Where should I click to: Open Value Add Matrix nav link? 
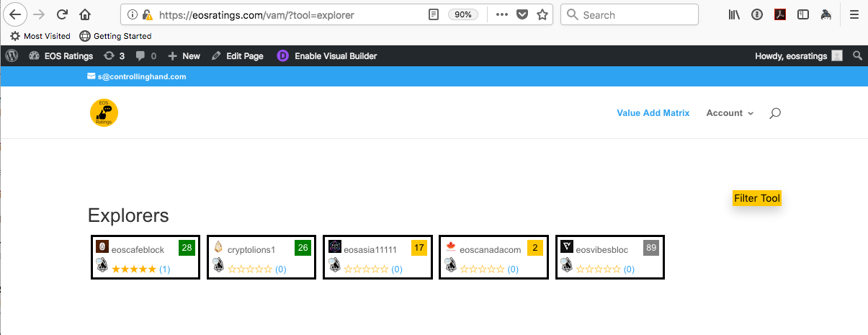[653, 113]
